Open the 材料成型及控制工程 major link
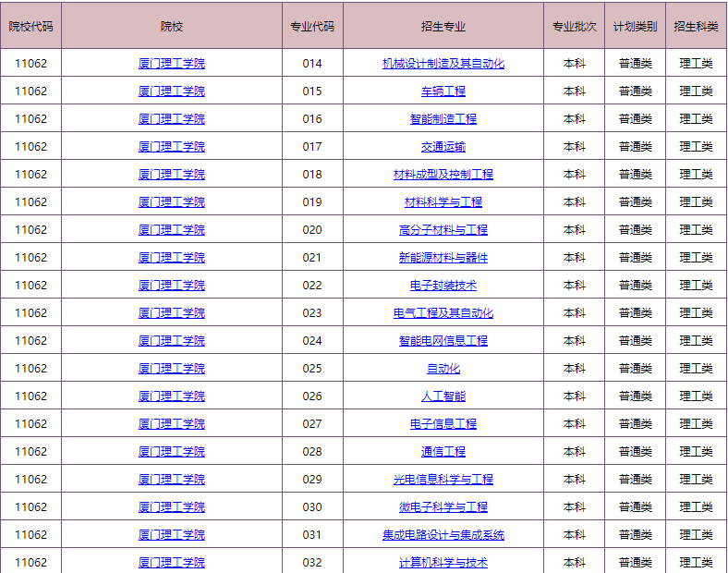 (443, 175)
